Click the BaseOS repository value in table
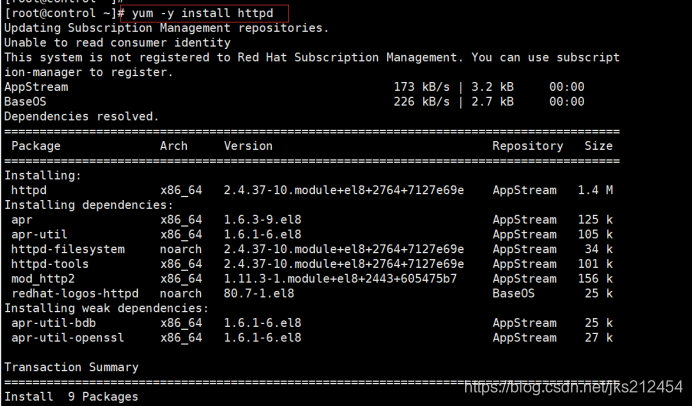693x406 pixels. [513, 294]
